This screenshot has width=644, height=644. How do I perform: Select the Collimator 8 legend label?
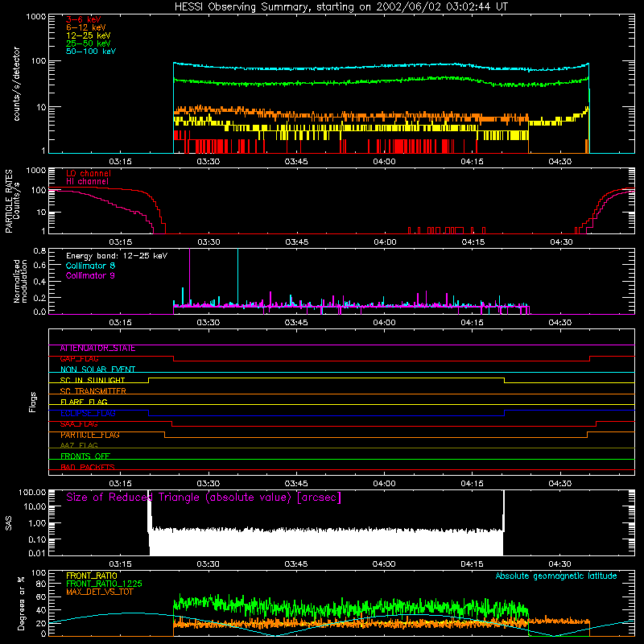pyautogui.click(x=90, y=266)
